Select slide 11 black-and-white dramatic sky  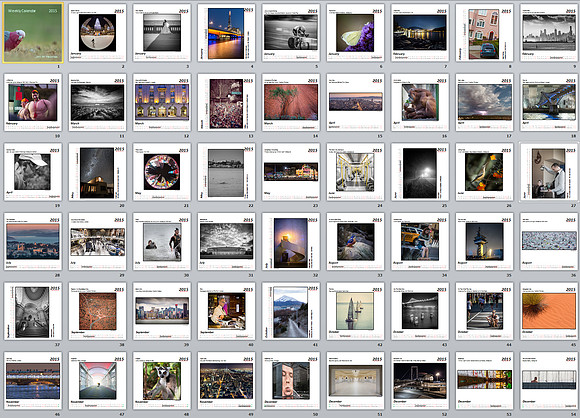point(97,102)
